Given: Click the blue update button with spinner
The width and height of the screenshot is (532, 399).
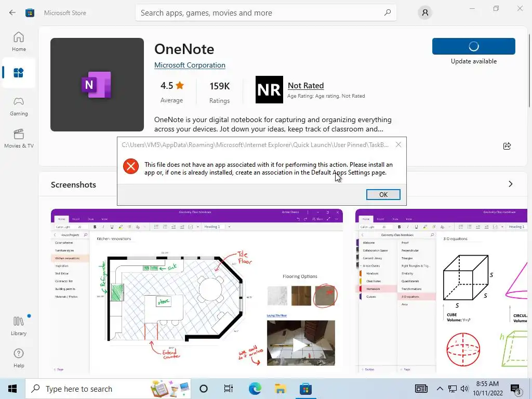Looking at the screenshot, I should 474,46.
